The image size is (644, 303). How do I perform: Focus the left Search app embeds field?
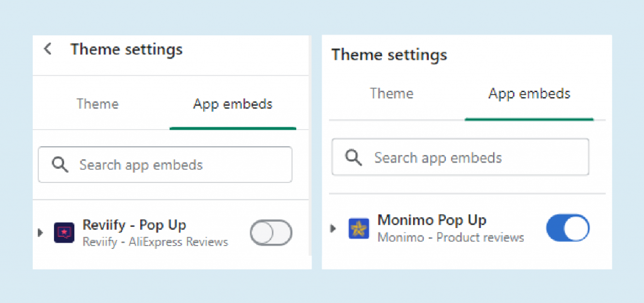176,165
